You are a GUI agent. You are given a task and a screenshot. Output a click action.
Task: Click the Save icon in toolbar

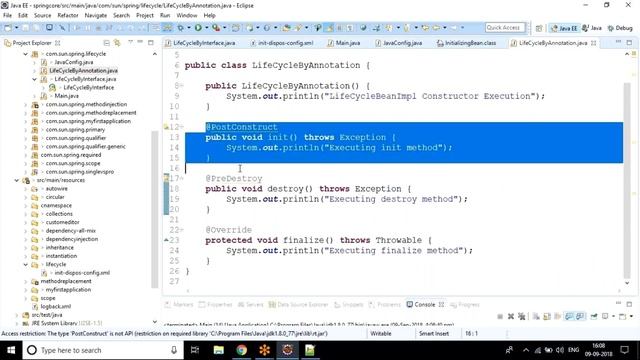coord(25,28)
